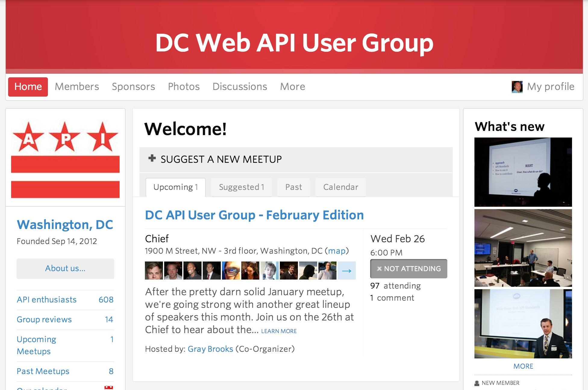Go to the Members page
588x390 pixels.
click(x=77, y=87)
